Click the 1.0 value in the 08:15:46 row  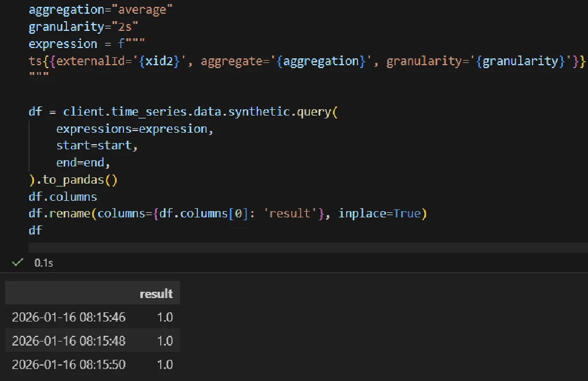click(165, 317)
